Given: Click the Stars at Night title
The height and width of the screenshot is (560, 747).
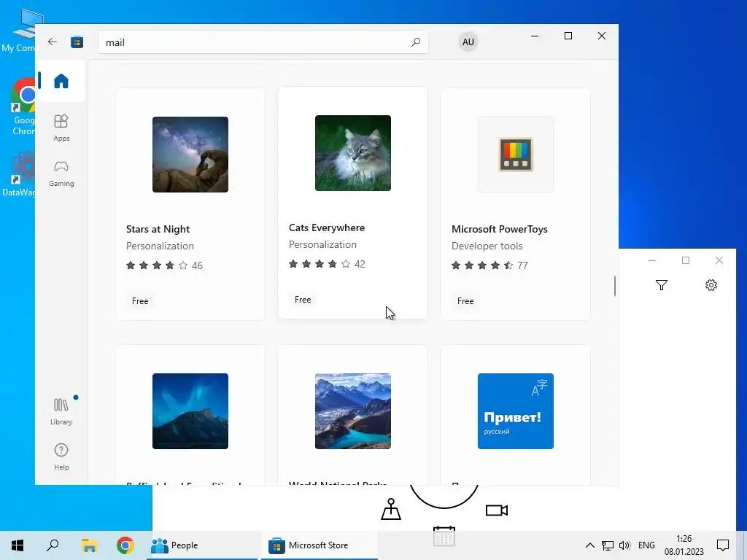Looking at the screenshot, I should point(158,229).
